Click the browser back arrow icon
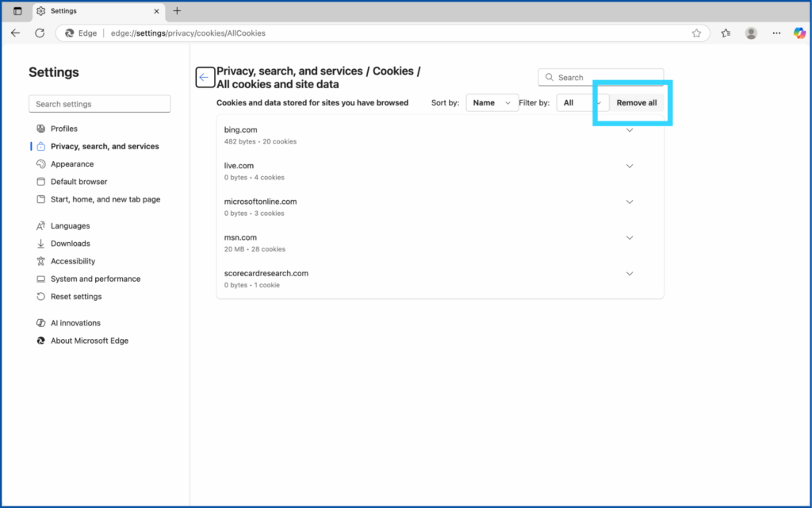The width and height of the screenshot is (812, 508). click(15, 33)
